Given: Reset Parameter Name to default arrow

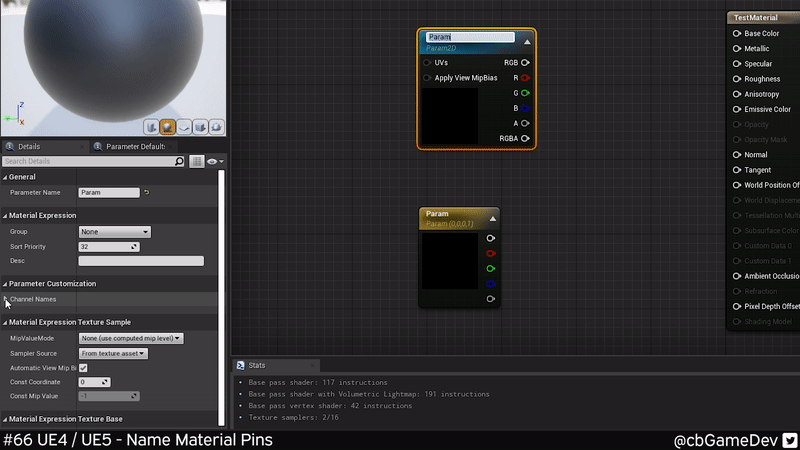Looking at the screenshot, I should click(147, 192).
